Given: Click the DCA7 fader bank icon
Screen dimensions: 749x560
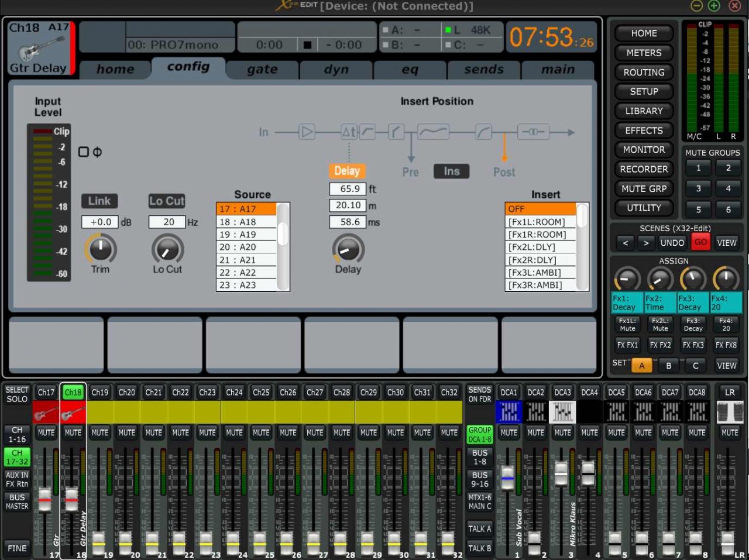Looking at the screenshot, I should pos(671,413).
